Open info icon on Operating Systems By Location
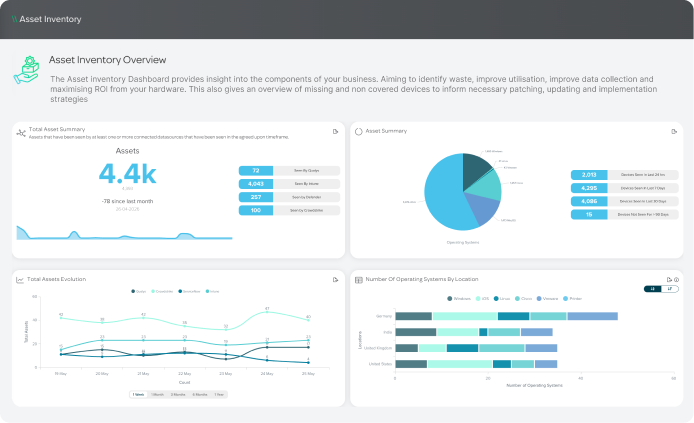Viewport: 694px width, 423px height. tap(676, 280)
